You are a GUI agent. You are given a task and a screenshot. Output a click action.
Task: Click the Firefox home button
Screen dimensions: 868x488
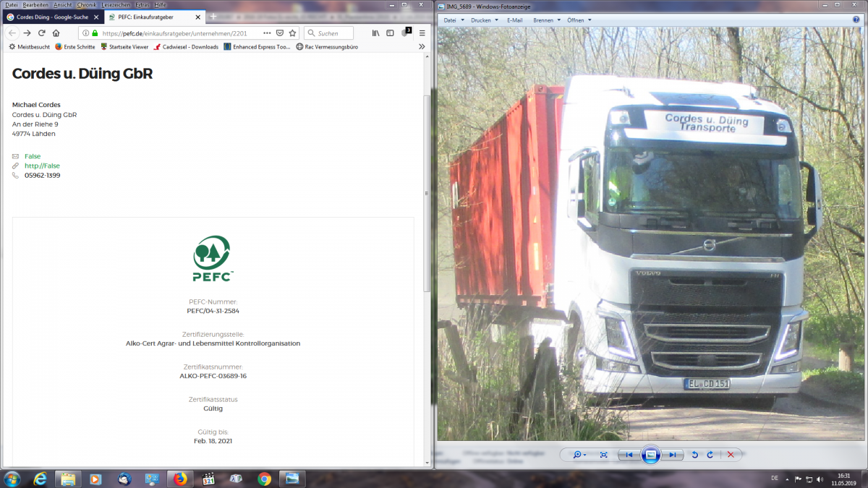tap(56, 33)
